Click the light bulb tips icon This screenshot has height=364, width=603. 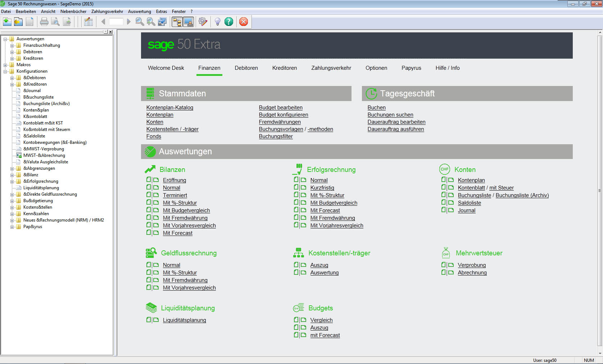click(217, 22)
